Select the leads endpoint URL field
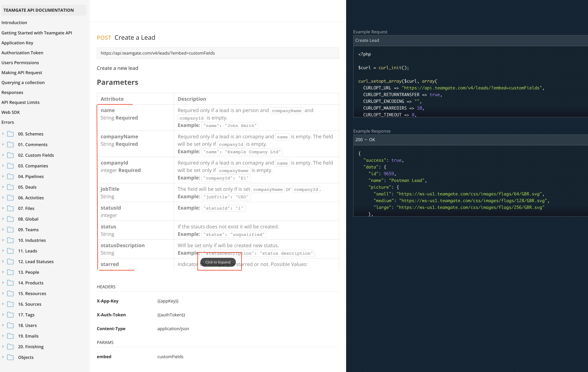588x372 pixels. (x=218, y=53)
